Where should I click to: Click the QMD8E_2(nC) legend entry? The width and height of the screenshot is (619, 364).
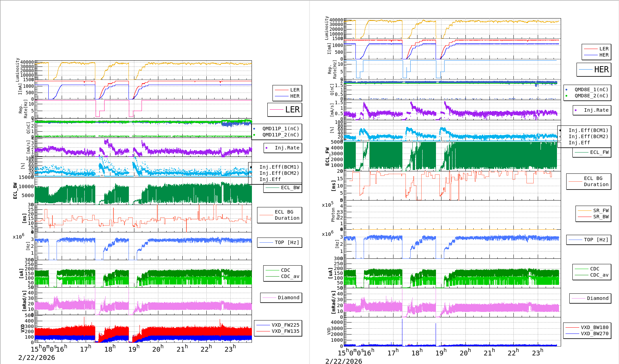click(591, 96)
